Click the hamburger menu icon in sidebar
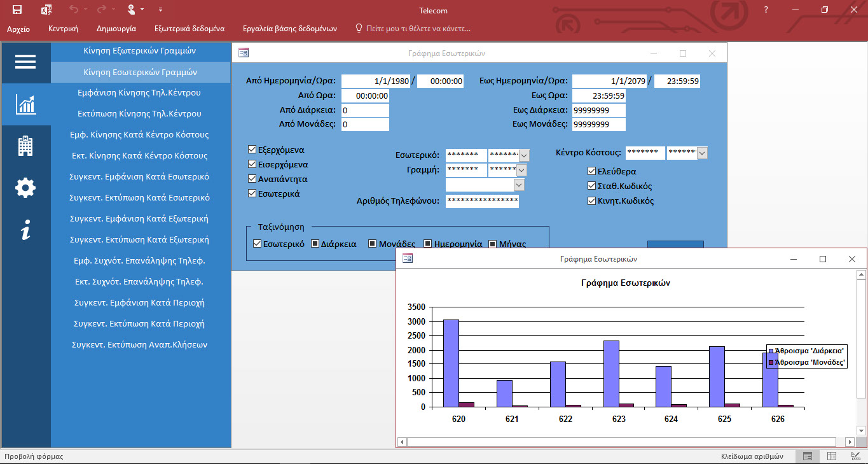This screenshot has height=464, width=868. (x=25, y=62)
